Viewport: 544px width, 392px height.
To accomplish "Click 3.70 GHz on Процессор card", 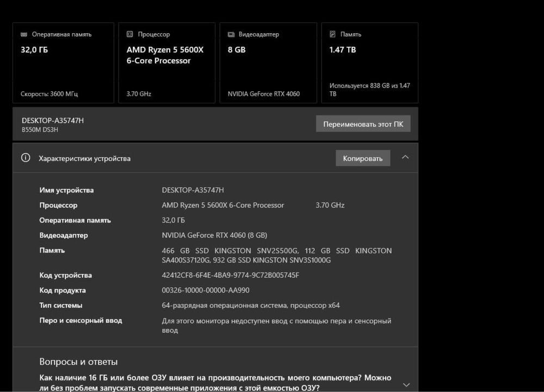I will click(x=139, y=94).
